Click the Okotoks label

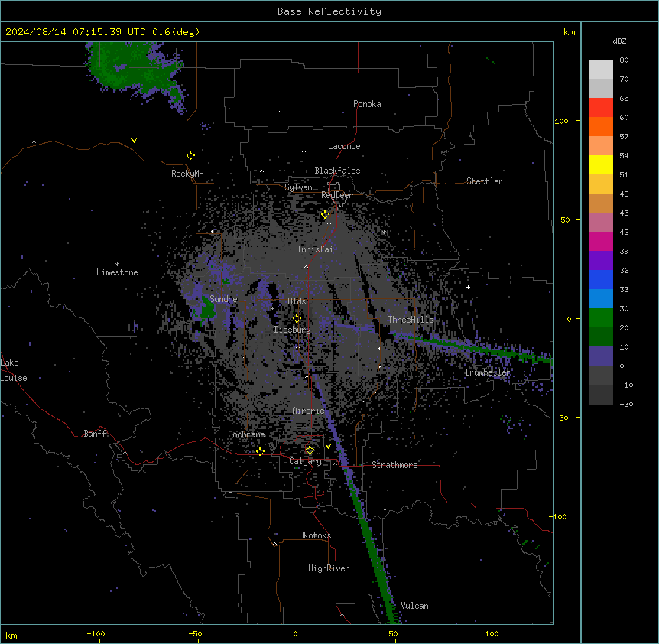click(x=315, y=535)
